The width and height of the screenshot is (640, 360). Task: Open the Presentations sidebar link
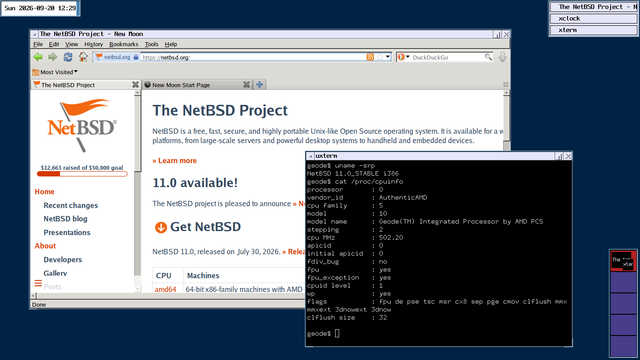pyautogui.click(x=67, y=232)
